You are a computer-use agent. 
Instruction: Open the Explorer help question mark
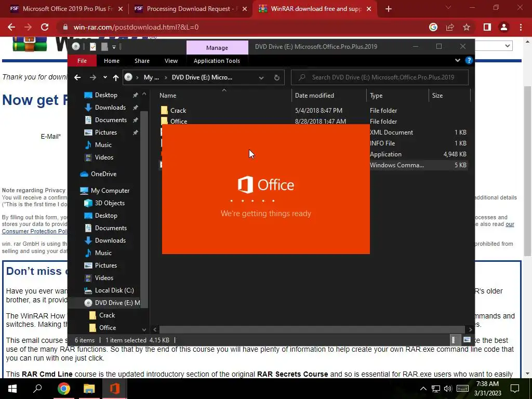click(469, 60)
